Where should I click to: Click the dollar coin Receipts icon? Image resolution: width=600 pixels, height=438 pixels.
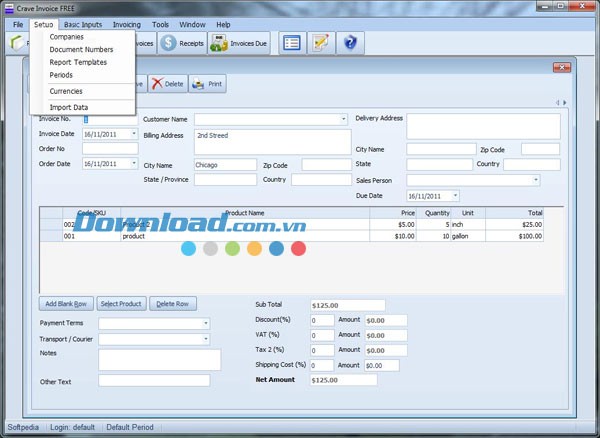point(168,43)
